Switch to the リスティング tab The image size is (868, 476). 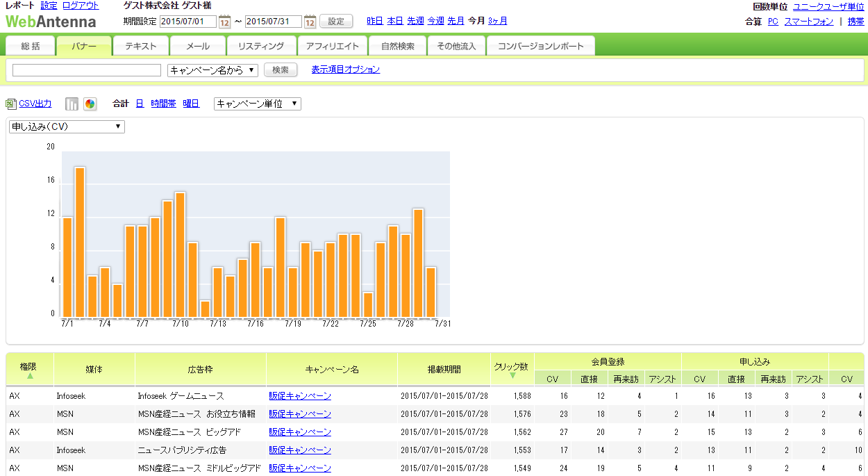[x=260, y=47]
